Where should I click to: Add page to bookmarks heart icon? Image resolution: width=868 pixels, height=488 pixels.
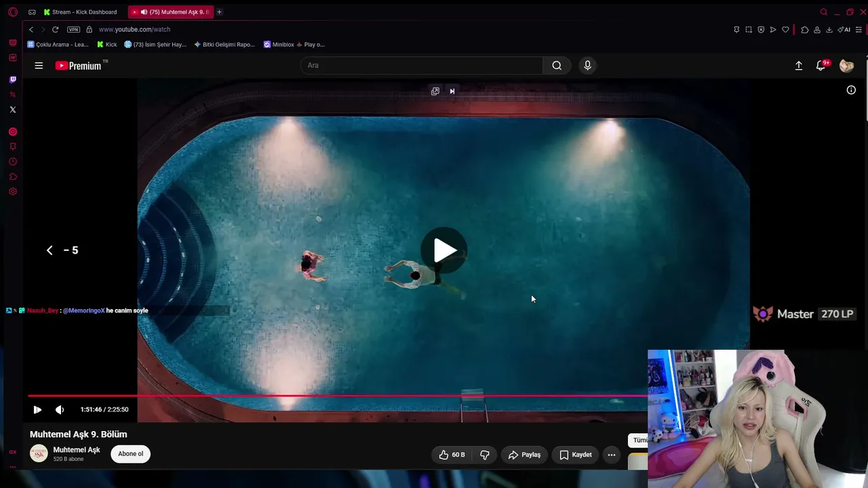tap(785, 30)
